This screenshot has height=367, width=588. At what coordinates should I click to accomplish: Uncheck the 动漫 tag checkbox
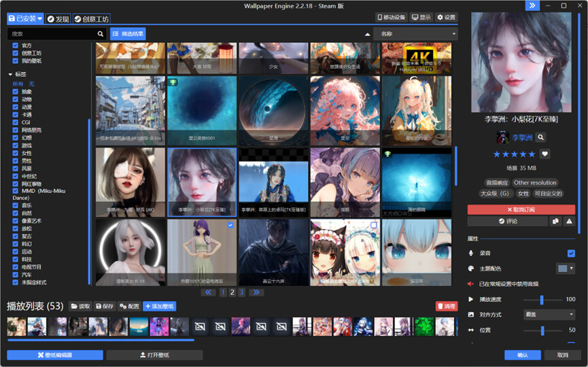15,107
